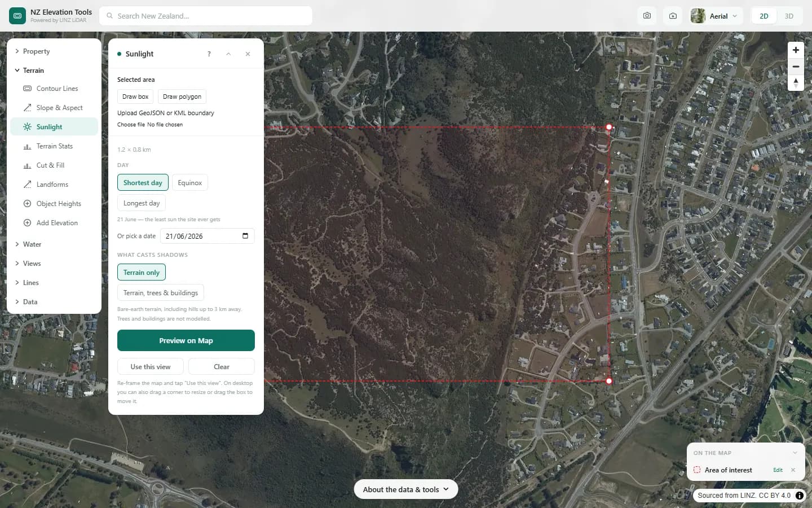Select the Shortest day option
812x508 pixels.
[143, 183]
